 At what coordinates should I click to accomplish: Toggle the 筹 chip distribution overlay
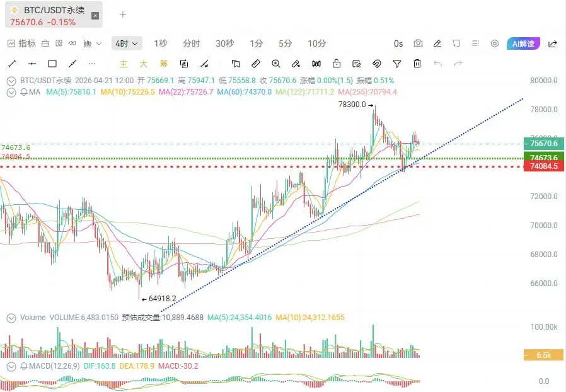163,64
